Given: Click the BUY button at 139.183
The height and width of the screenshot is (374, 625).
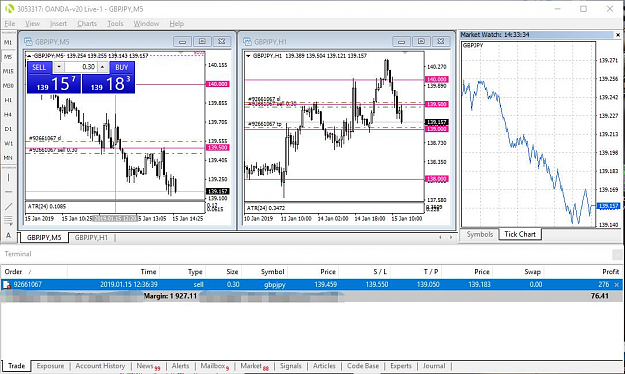Looking at the screenshot, I should pyautogui.click(x=108, y=78).
